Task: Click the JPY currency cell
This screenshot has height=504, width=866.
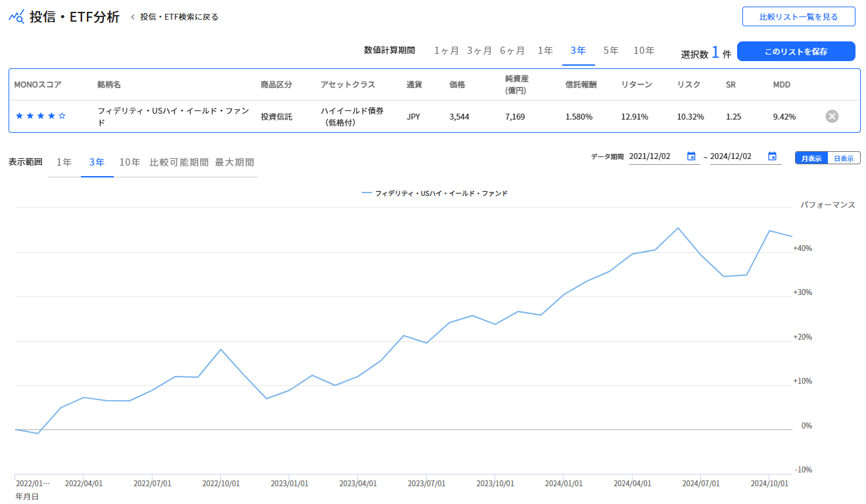Action: click(414, 117)
